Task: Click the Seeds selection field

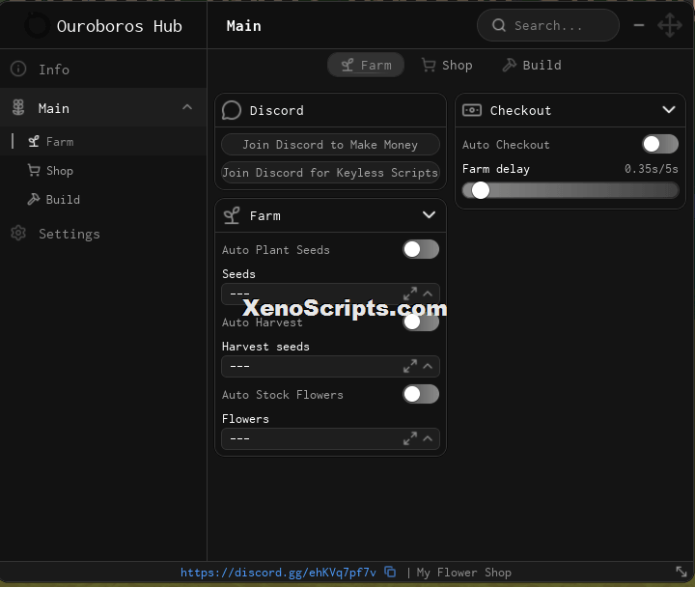Action: (330, 294)
